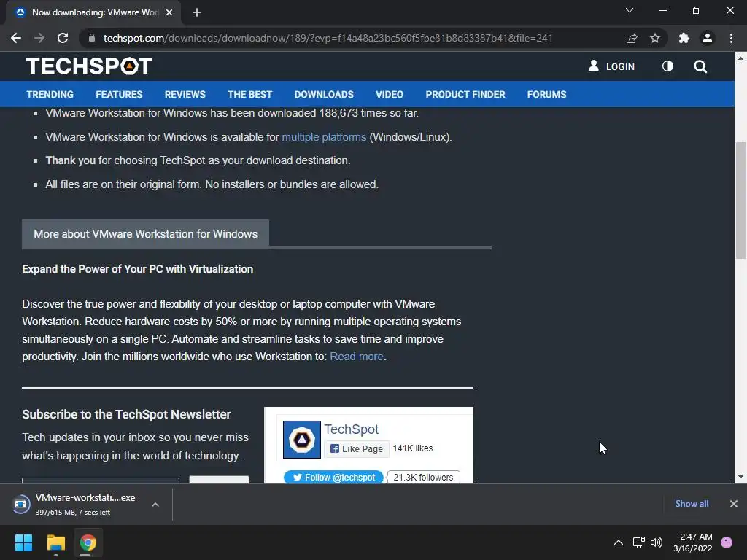Viewport: 747px width, 560px height.
Task: Click the '21.3K followers' count
Action: 423,477
